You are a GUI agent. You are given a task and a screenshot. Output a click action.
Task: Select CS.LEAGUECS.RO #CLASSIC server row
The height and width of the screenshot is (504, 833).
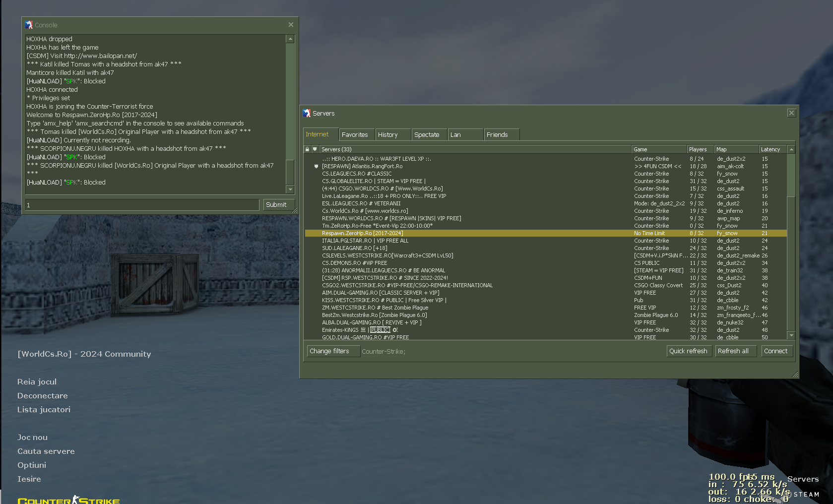(546, 174)
